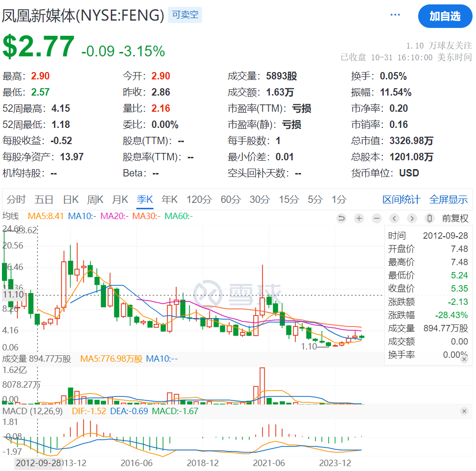The image size is (476, 471).
Task: Click the 加自选 add-to-watchlist button
Action: pos(445,16)
